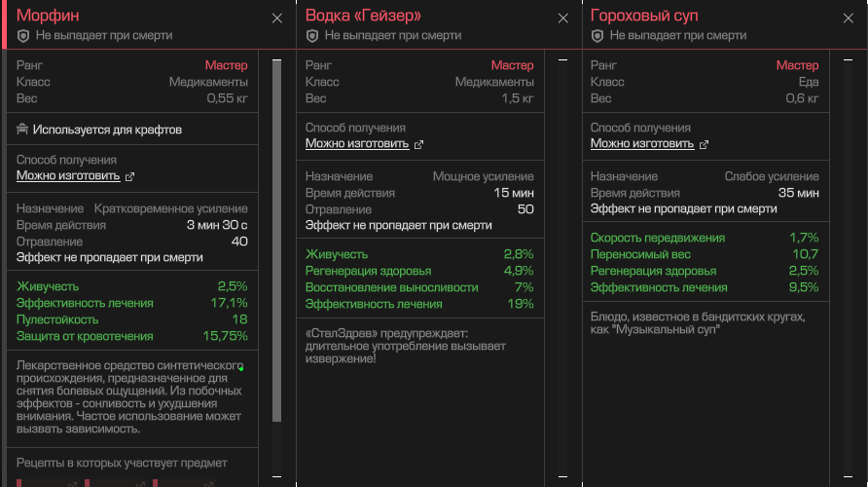Screen dimensions: 868x487
Task: Click the external-link icon in the Водка «Гейзер» panel
Action: [418, 145]
